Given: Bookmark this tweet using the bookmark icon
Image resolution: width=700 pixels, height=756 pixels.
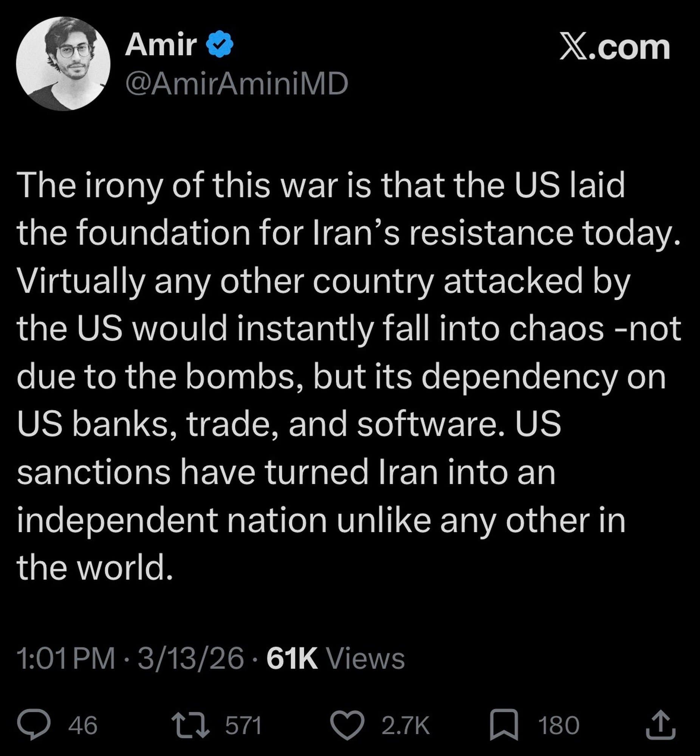Looking at the screenshot, I should 504,725.
